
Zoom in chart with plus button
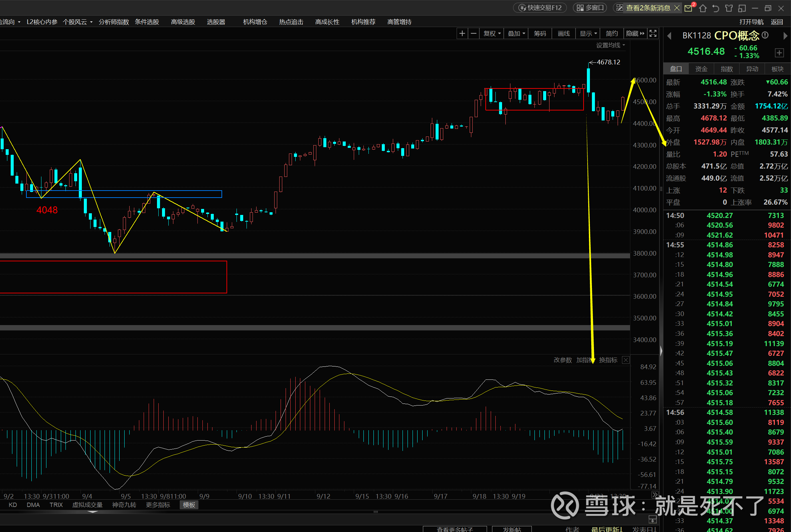[x=462, y=34]
